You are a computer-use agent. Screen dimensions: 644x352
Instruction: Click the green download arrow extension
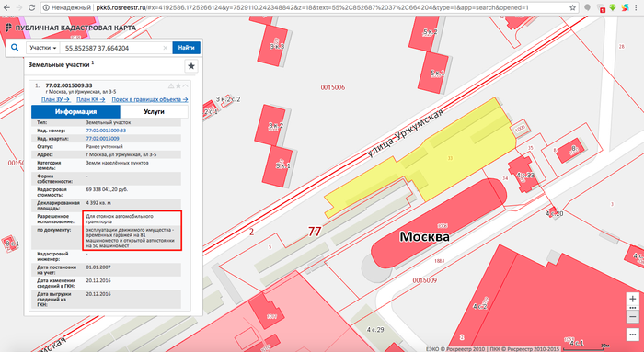click(613, 7)
